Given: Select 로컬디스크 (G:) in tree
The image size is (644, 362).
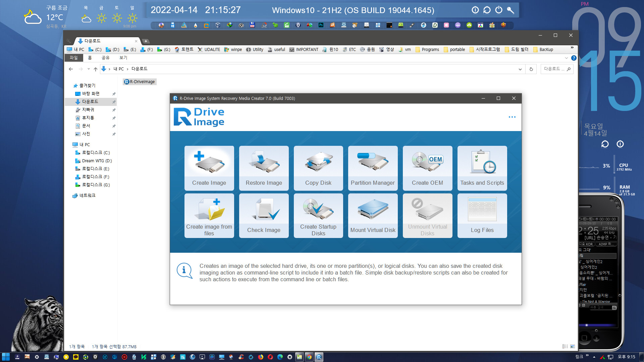Looking at the screenshot, I should 96,185.
